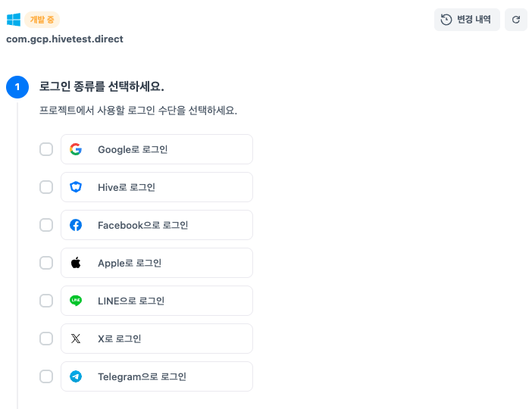532x409 pixels.
Task: Check the X로 로그인 checkbox
Action: 46,339
